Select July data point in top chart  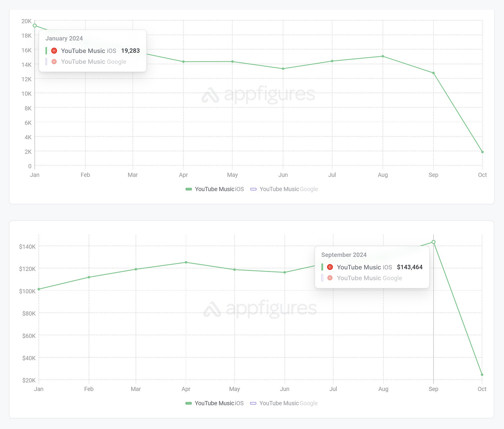332,61
